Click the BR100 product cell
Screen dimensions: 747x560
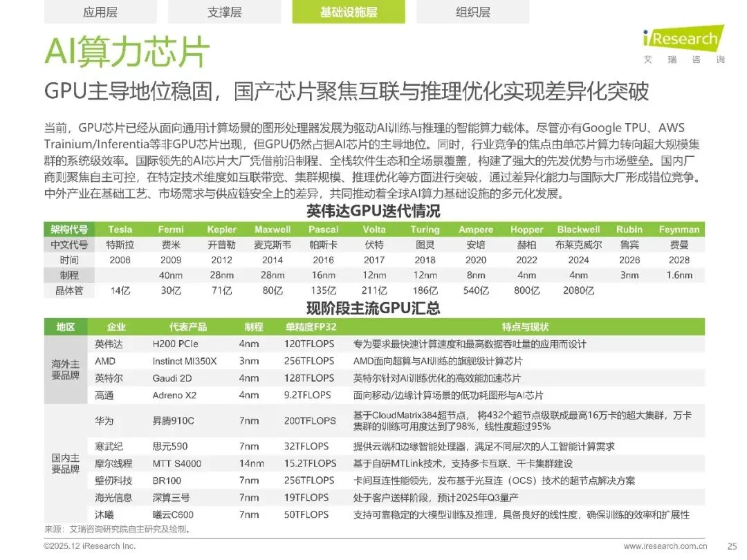pos(167,480)
